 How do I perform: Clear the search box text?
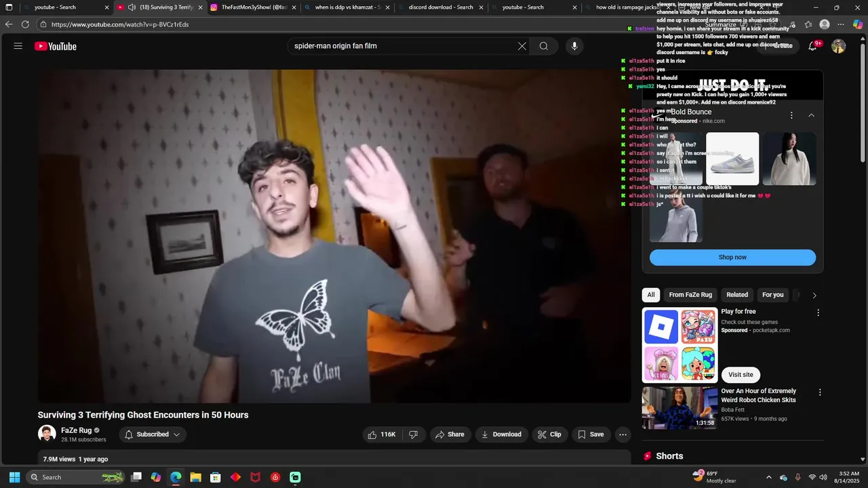pos(522,46)
